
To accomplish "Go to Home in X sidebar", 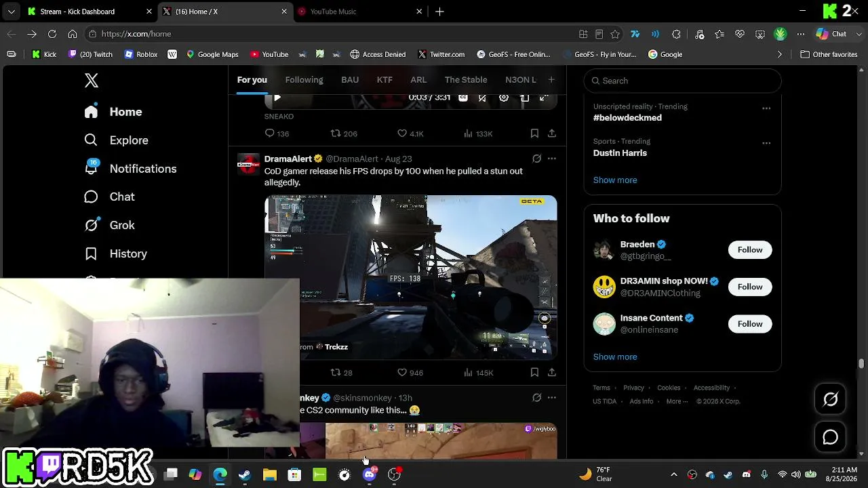I will 113,112.
